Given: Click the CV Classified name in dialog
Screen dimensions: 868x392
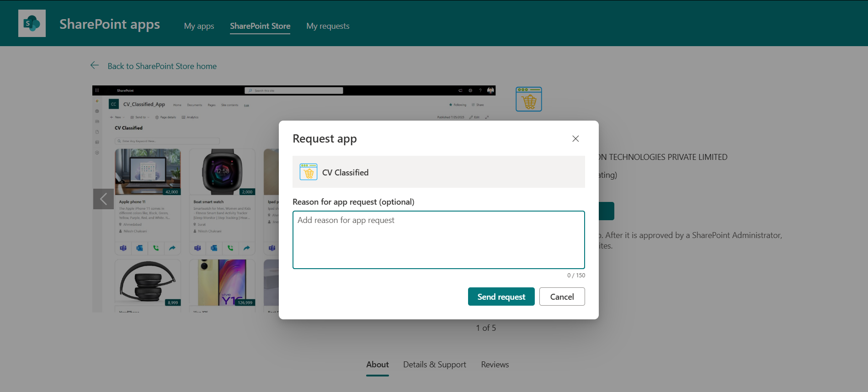Looking at the screenshot, I should pyautogui.click(x=345, y=173).
